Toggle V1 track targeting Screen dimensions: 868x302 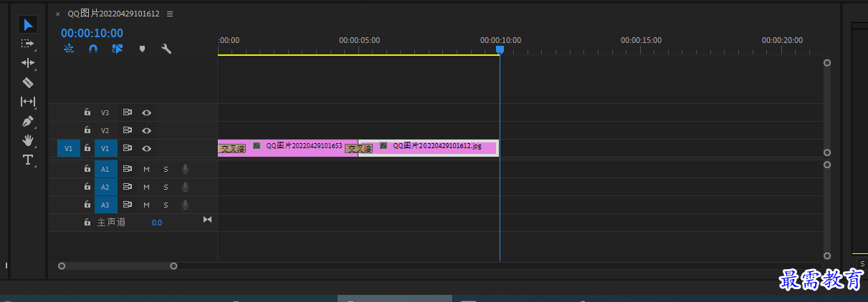point(105,148)
